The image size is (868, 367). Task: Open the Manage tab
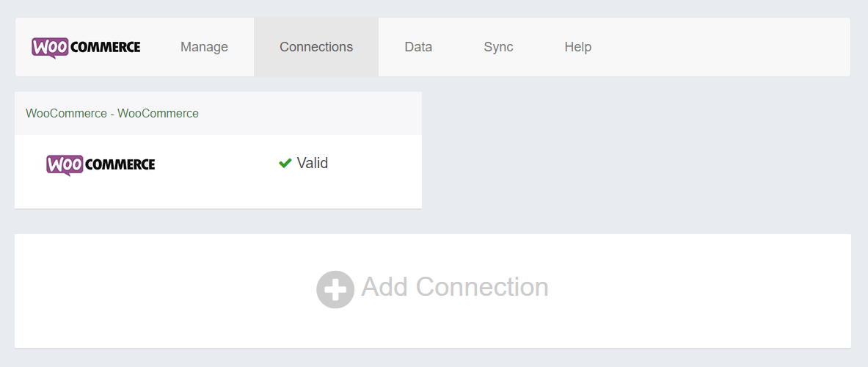tap(204, 47)
